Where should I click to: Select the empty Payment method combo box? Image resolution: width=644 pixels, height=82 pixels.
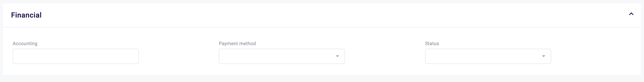(x=278, y=56)
